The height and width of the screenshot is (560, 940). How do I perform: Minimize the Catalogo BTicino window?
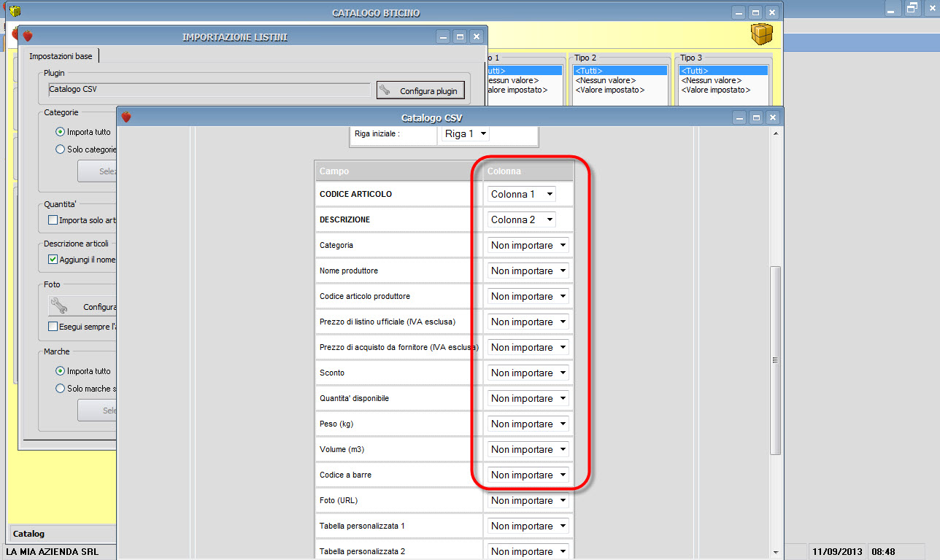point(739,12)
